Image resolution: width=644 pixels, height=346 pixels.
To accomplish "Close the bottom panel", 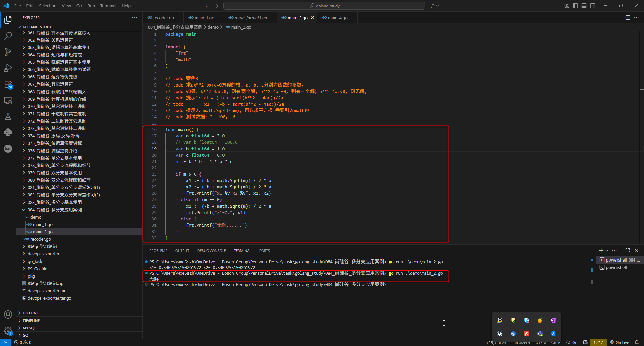I will click(x=636, y=250).
